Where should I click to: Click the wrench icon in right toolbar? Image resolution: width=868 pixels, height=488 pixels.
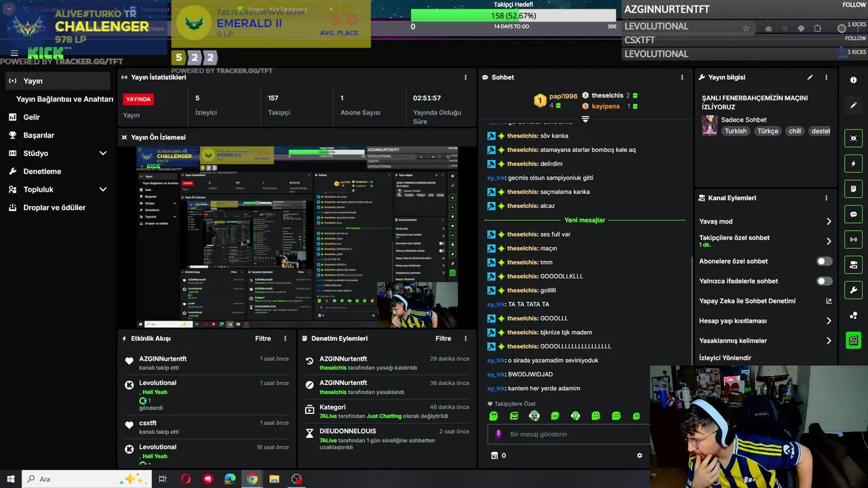pos(853,290)
